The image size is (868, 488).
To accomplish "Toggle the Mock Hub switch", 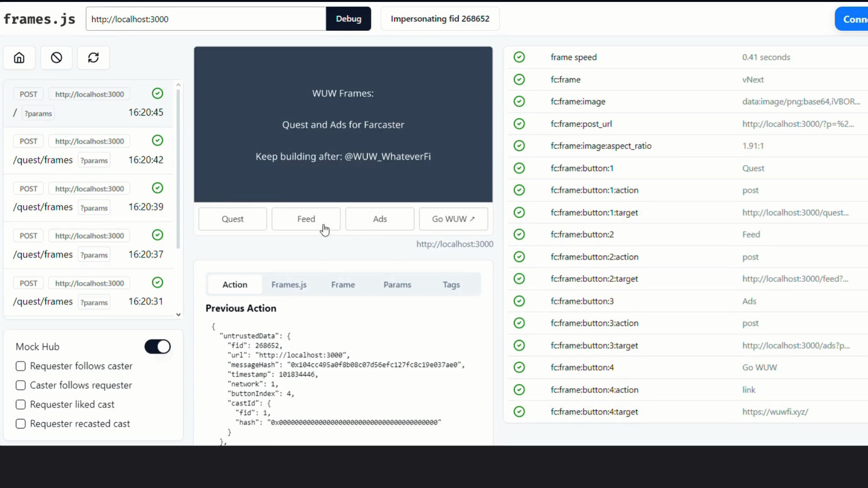I will pyautogui.click(x=157, y=347).
